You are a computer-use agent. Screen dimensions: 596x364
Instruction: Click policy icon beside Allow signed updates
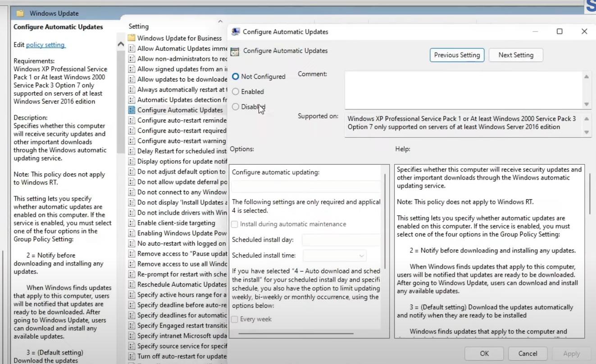(132, 69)
